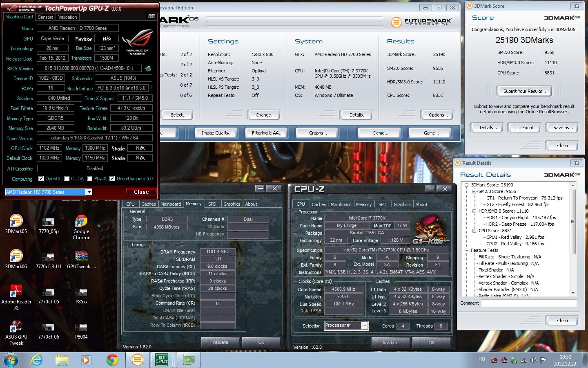Viewport: 588px width, 368px height.
Task: Click the Result Details vertical scrollbar thumb
Action: (x=572, y=222)
